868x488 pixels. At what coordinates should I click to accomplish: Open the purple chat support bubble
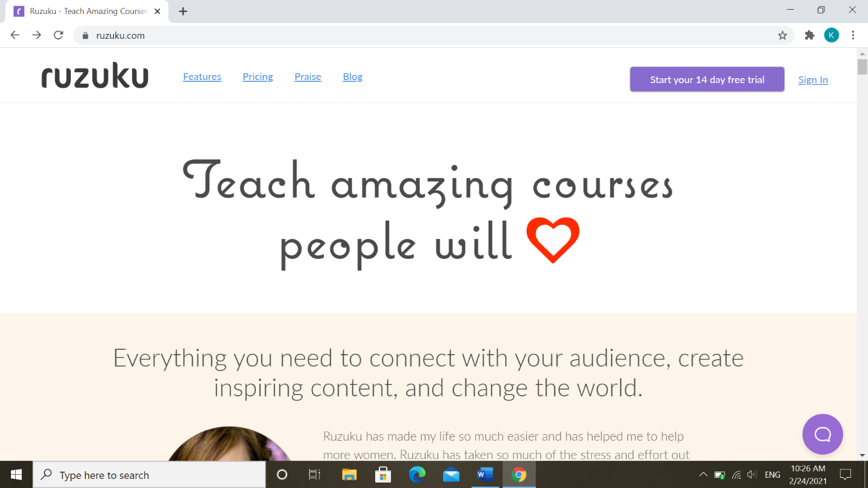coord(823,434)
